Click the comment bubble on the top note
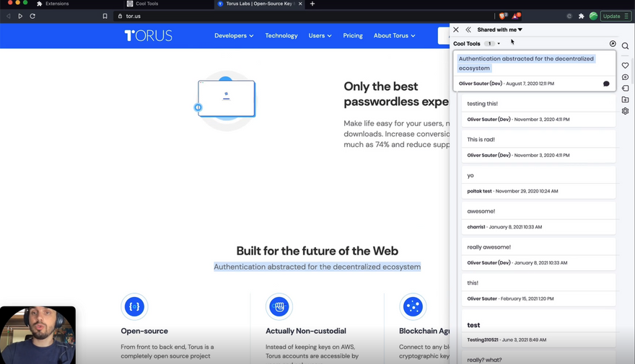635x364 pixels. pyautogui.click(x=606, y=84)
